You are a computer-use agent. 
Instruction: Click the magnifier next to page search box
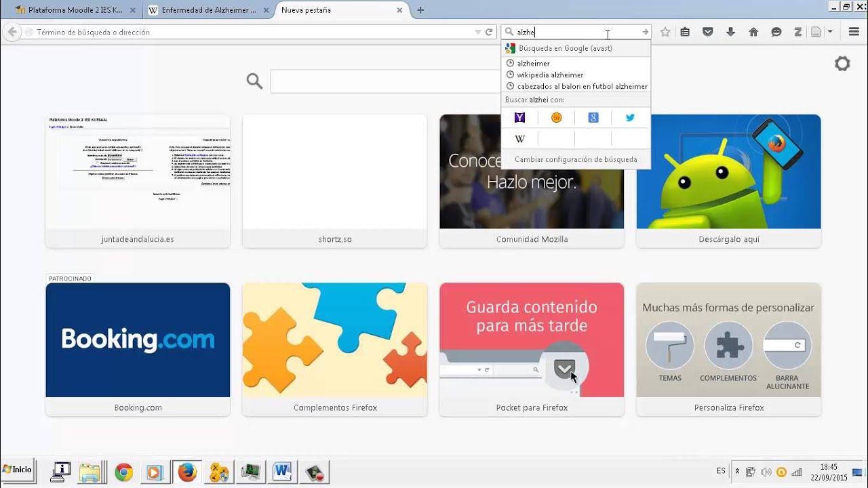pyautogui.click(x=254, y=81)
